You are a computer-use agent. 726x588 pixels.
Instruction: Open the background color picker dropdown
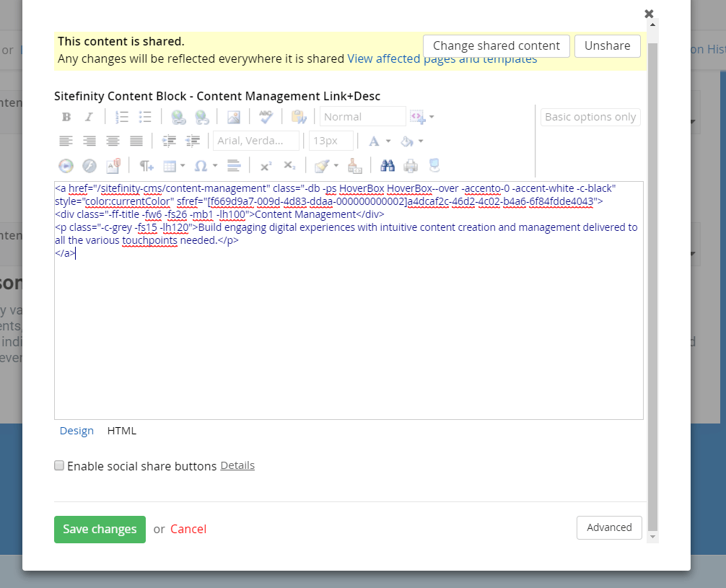click(420, 141)
